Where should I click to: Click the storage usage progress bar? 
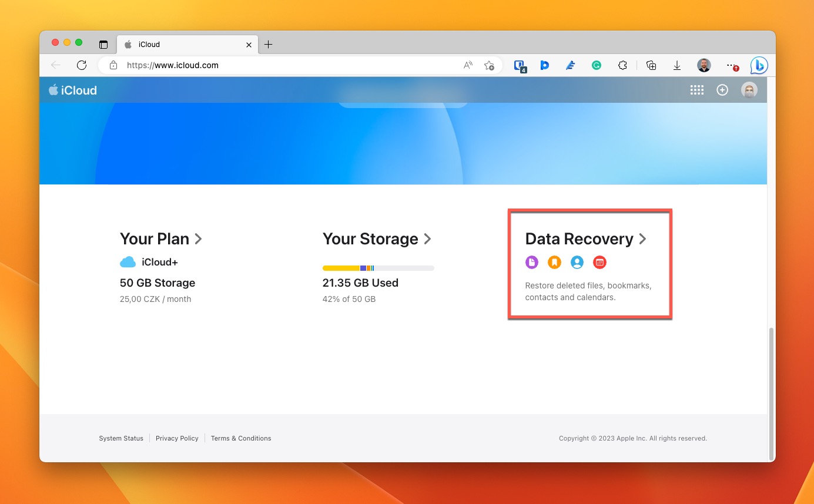point(378,268)
